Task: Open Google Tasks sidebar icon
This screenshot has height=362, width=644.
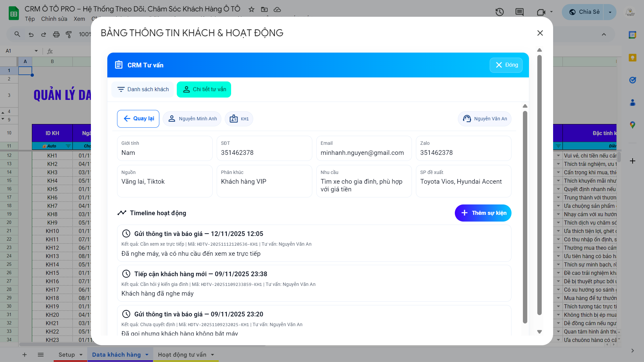Action: [x=632, y=80]
